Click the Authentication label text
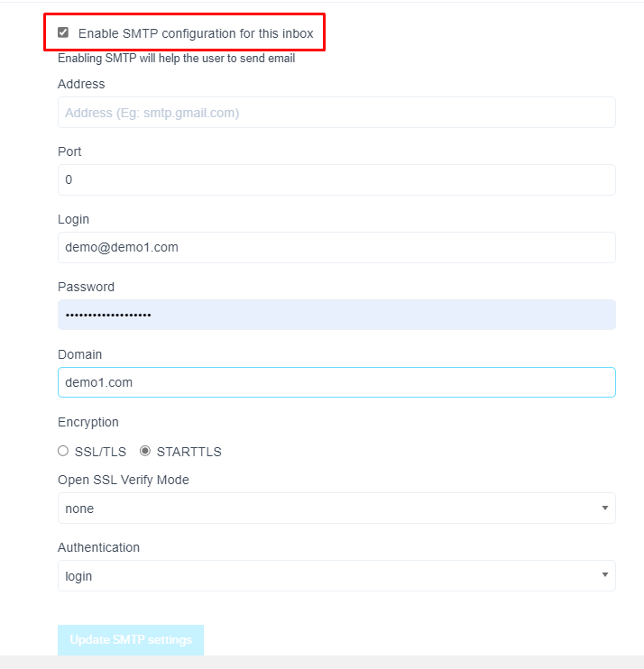 coord(98,547)
